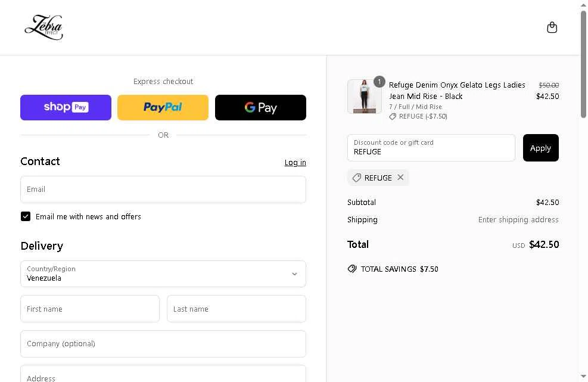Viewport: 588px width, 382px height.
Task: Focus the Company (optional) field
Action: point(163,344)
